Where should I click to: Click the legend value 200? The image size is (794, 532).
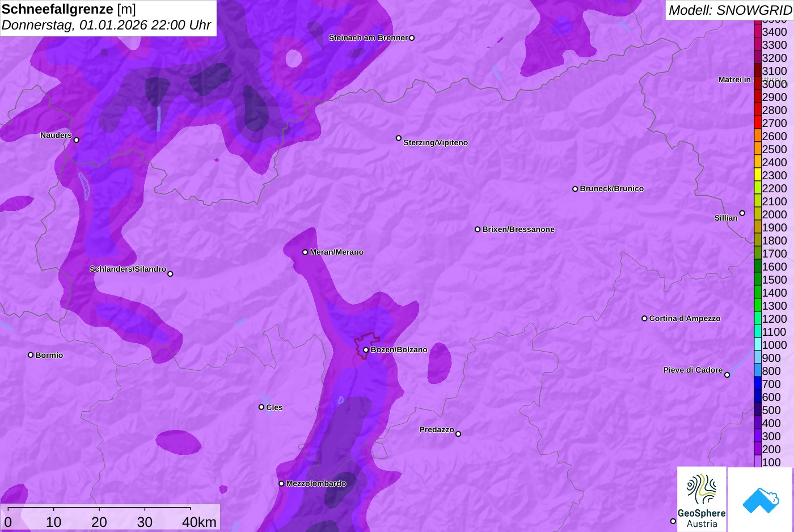tap(771, 449)
